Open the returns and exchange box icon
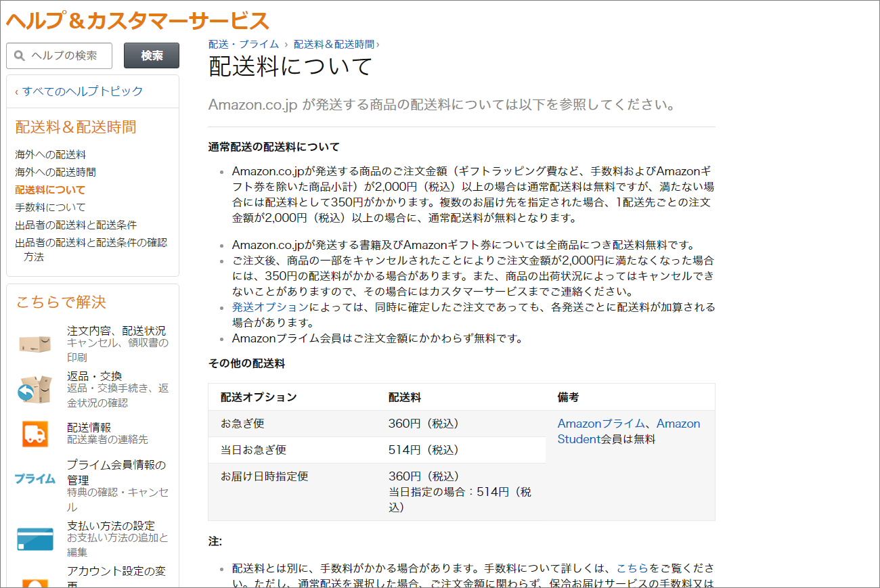The width and height of the screenshot is (880, 588). [x=35, y=389]
